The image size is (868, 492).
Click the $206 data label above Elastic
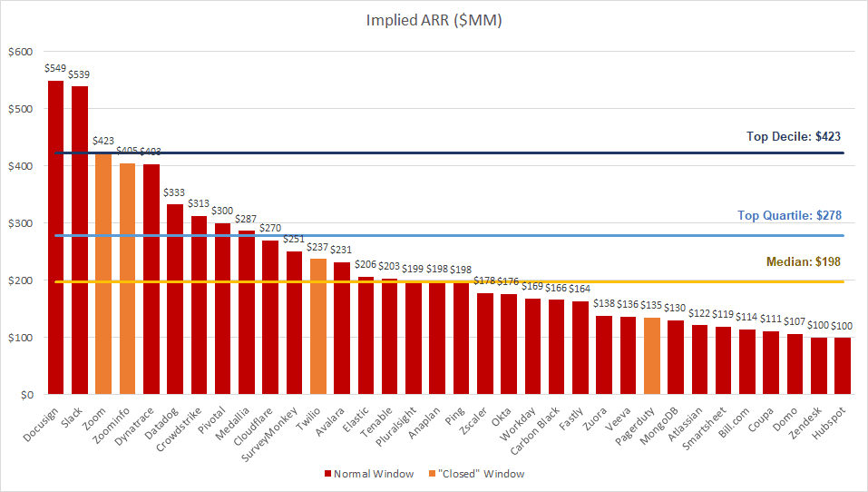[x=366, y=264]
